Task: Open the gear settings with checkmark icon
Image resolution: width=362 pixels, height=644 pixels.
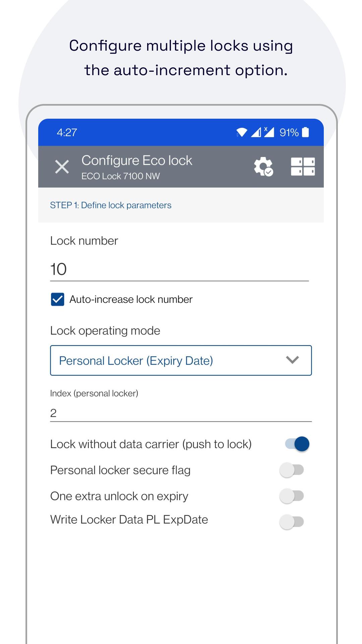Action: (263, 166)
